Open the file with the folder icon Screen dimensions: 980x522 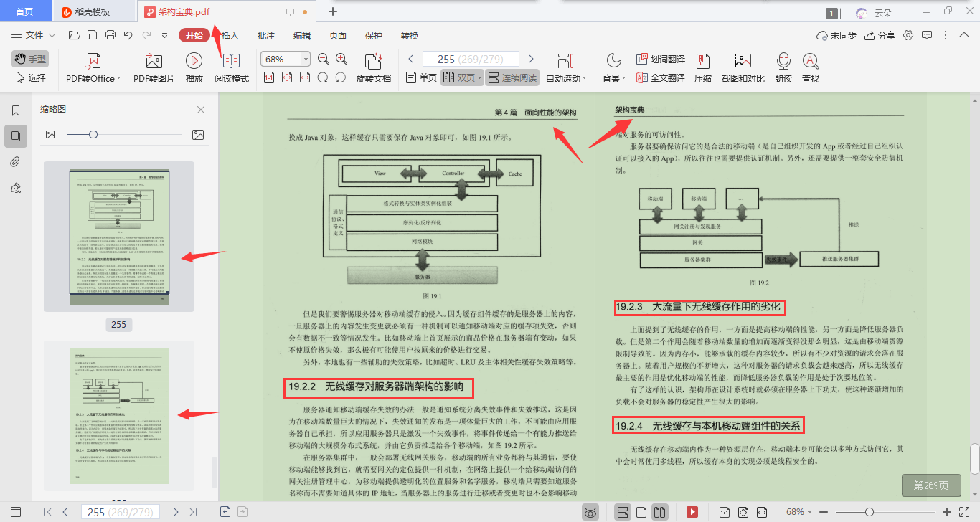(x=74, y=35)
